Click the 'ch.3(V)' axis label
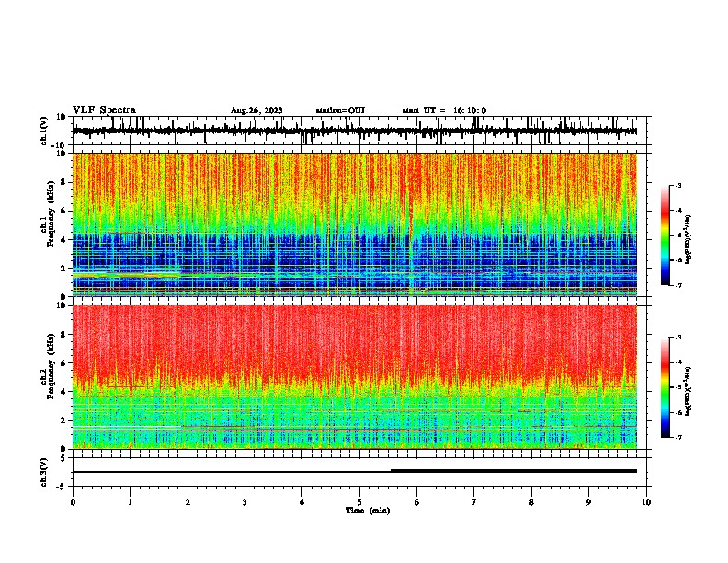Image resolution: width=728 pixels, height=563 pixels. [x=44, y=472]
